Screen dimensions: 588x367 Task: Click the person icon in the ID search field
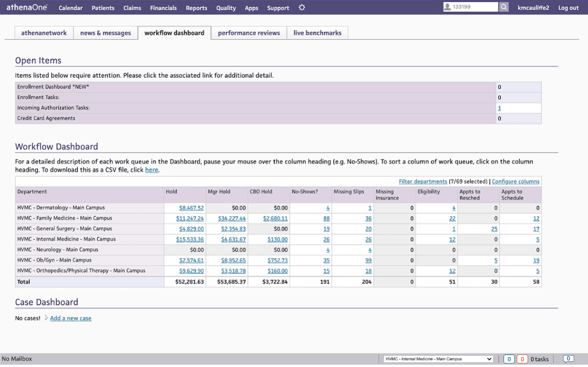(448, 7)
